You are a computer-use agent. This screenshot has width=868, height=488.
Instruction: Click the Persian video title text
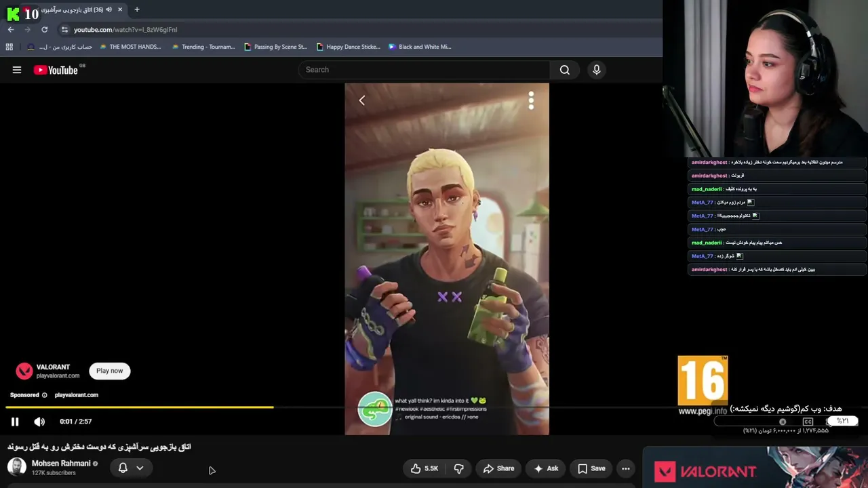pyautogui.click(x=99, y=447)
